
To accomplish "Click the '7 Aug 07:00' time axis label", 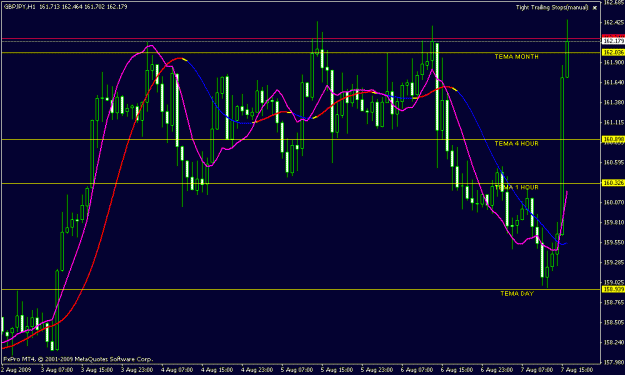I will click(537, 370).
